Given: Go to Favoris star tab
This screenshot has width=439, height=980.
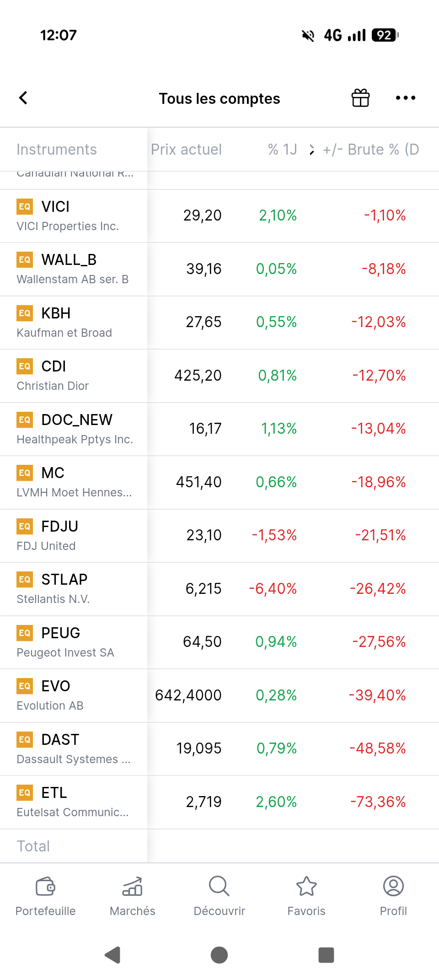Looking at the screenshot, I should 306,896.
